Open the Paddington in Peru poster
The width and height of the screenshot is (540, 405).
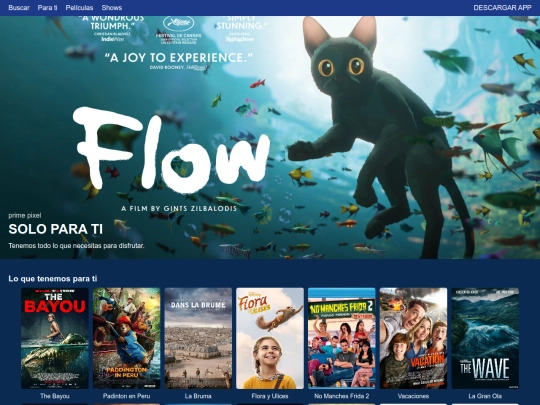(126, 338)
